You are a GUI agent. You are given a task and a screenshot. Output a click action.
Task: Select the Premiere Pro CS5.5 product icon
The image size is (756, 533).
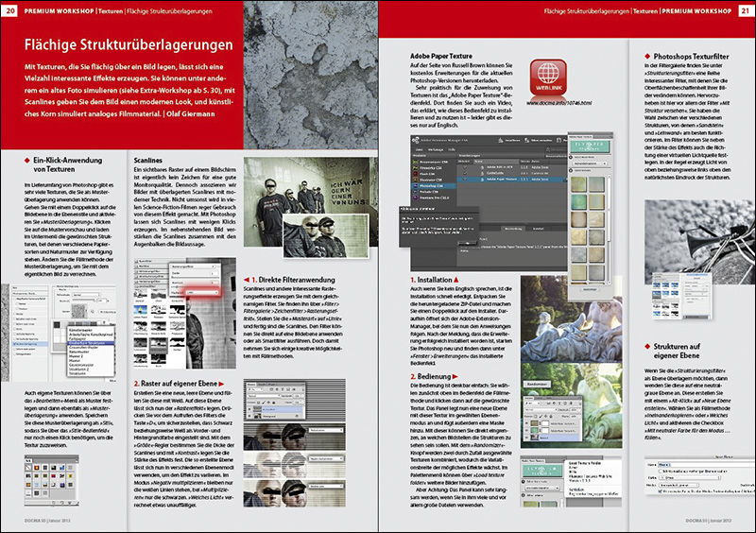[415, 198]
